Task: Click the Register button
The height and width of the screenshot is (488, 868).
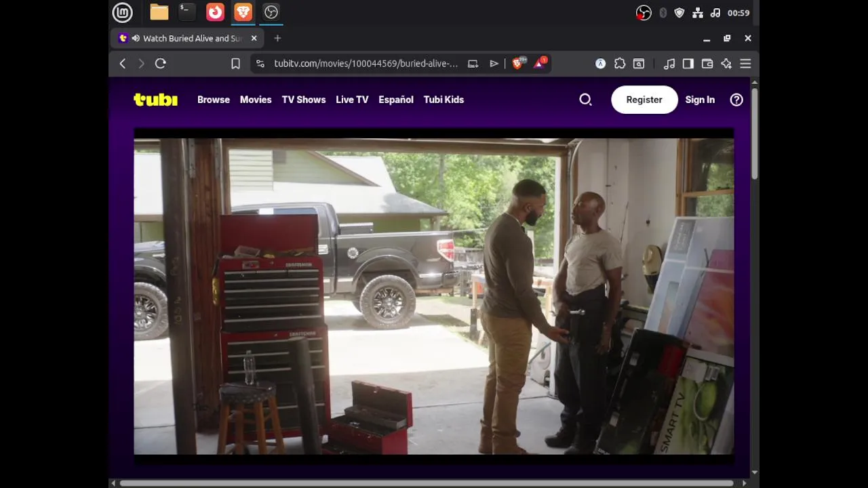Action: click(x=644, y=100)
